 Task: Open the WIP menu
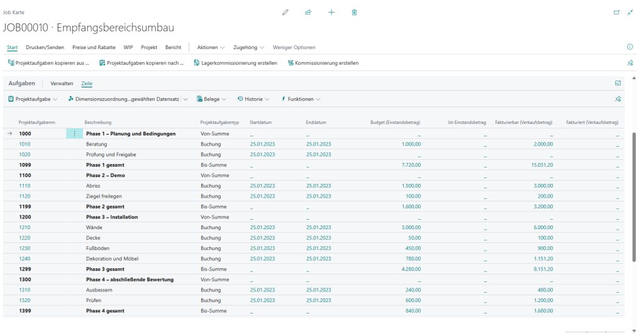click(128, 47)
